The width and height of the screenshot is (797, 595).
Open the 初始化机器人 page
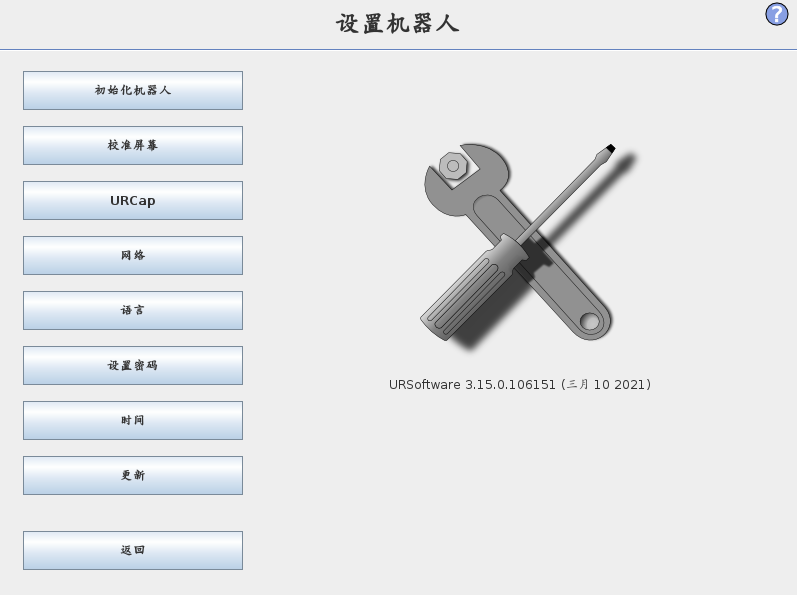(x=133, y=90)
